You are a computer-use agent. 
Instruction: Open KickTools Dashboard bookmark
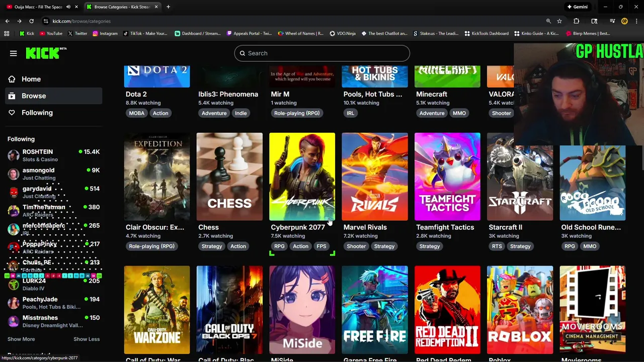point(487,34)
